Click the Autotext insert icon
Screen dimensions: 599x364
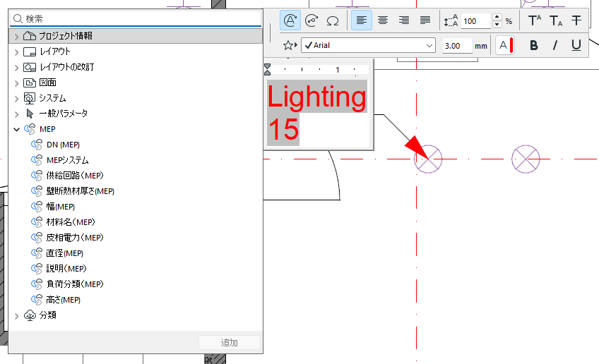pyautogui.click(x=290, y=20)
